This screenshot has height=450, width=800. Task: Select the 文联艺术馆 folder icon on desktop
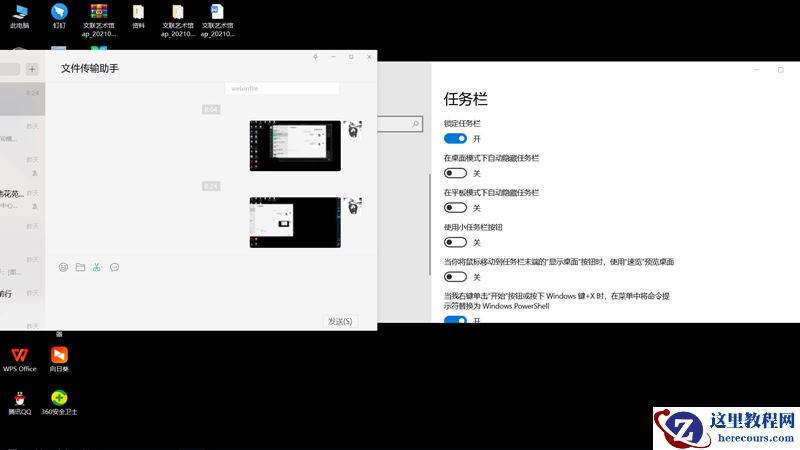[178, 20]
